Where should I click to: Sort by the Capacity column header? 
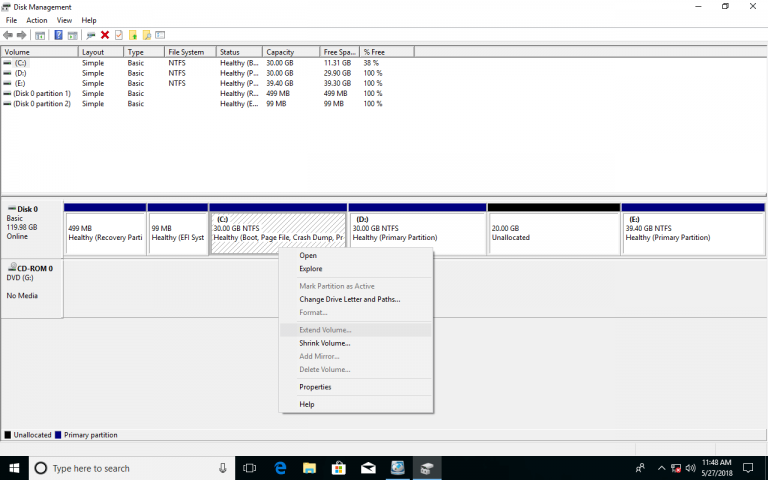click(x=291, y=52)
